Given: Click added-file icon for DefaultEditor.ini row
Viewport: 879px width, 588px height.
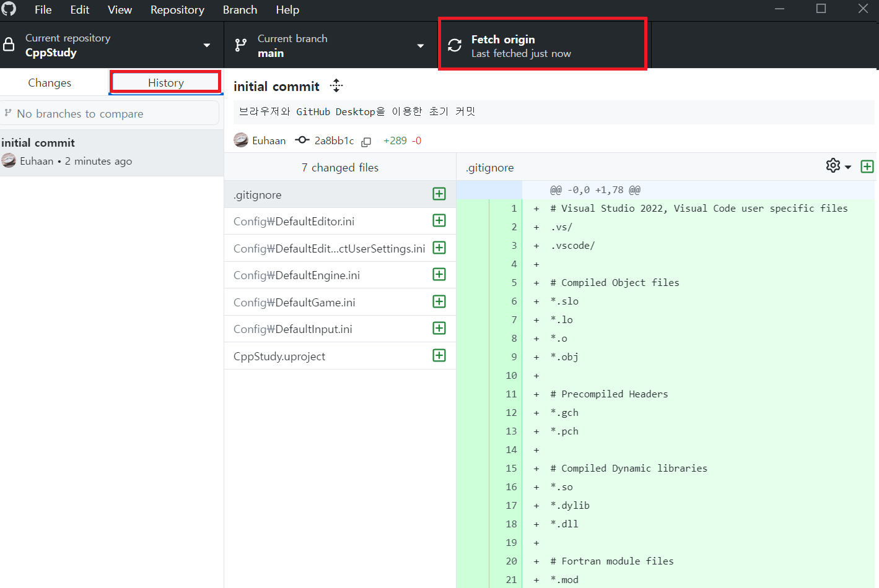Looking at the screenshot, I should coord(439,220).
